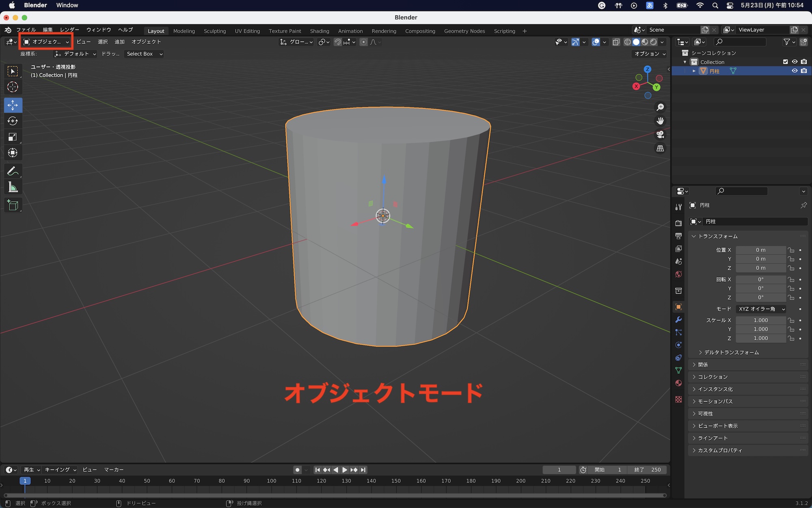Open the Modifier wrench properties tab
The image size is (812, 508).
pyautogui.click(x=678, y=320)
